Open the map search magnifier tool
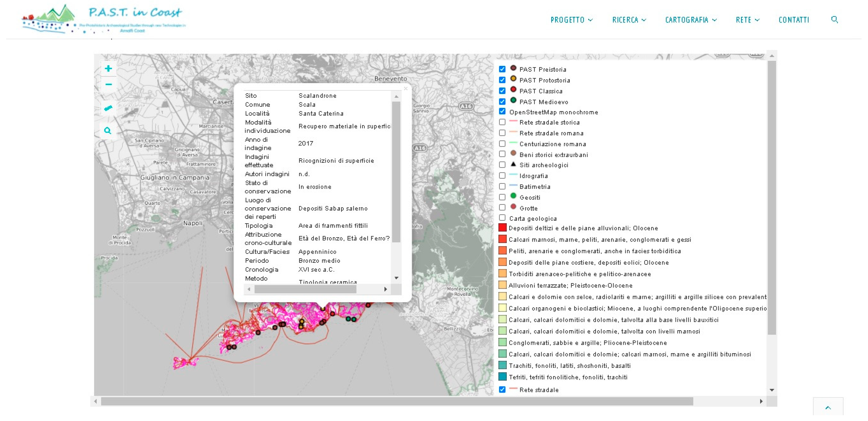The image size is (868, 421). click(108, 131)
